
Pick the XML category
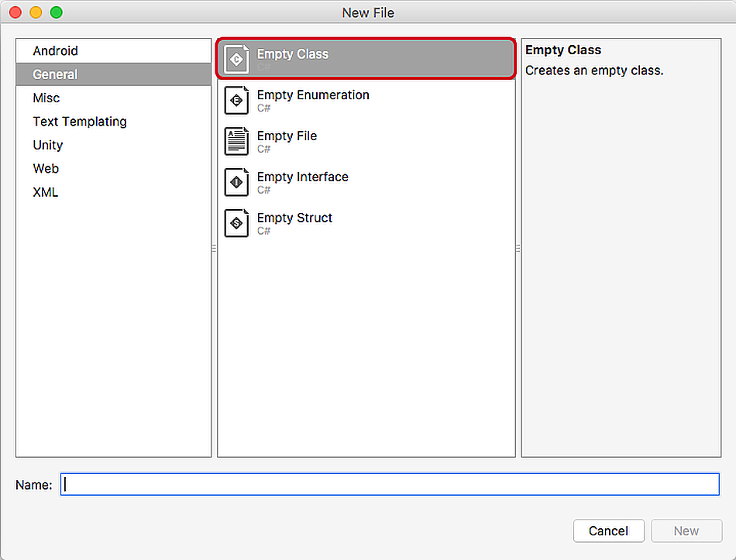click(46, 192)
